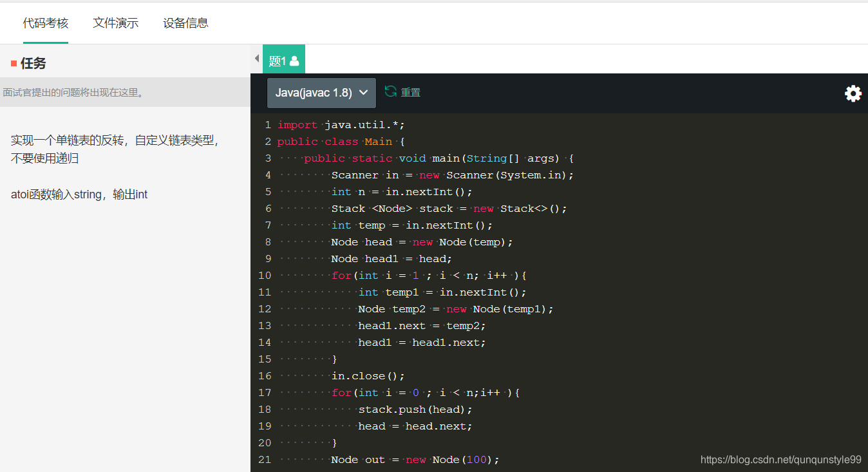The image size is (868, 472).
Task: Click the text atoi函数输入string，输出int
Action: (x=79, y=194)
